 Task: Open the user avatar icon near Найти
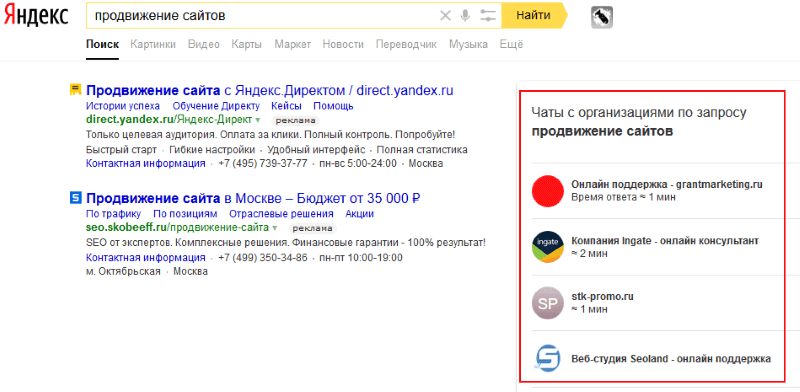602,17
